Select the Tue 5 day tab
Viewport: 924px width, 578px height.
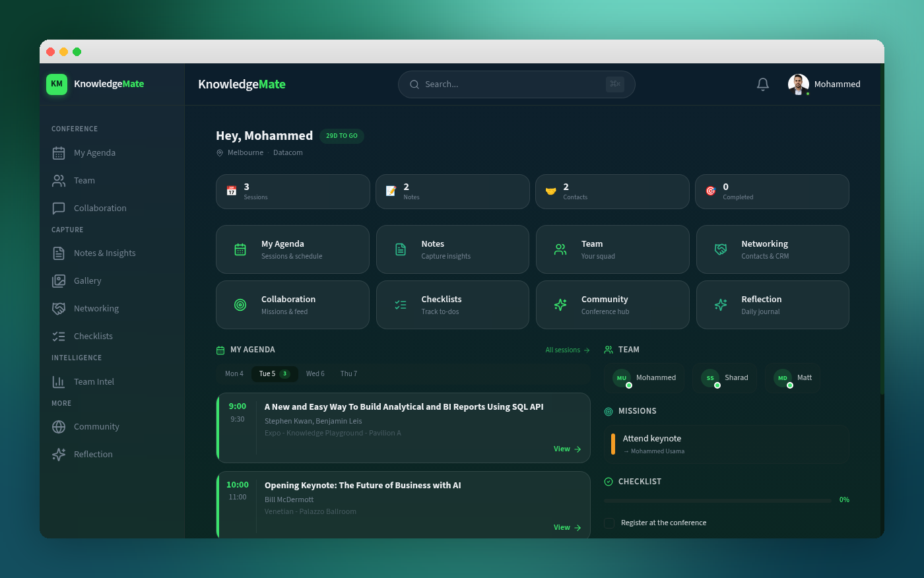coord(275,374)
